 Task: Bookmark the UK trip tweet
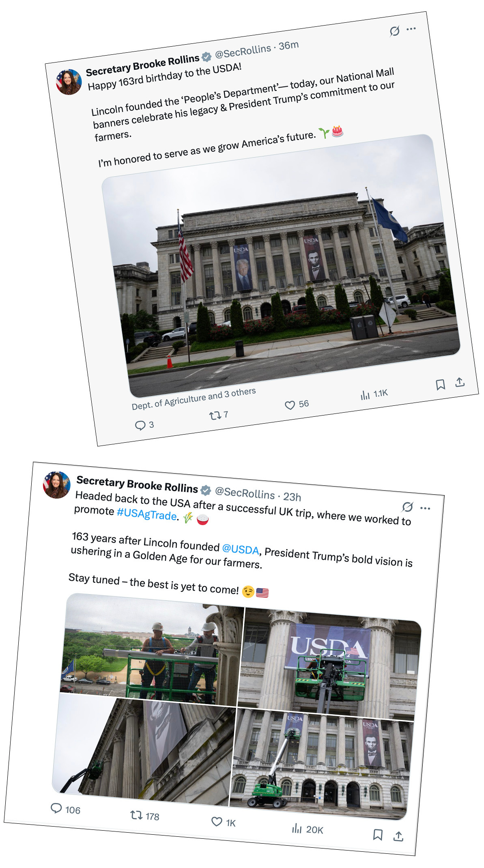378,835
